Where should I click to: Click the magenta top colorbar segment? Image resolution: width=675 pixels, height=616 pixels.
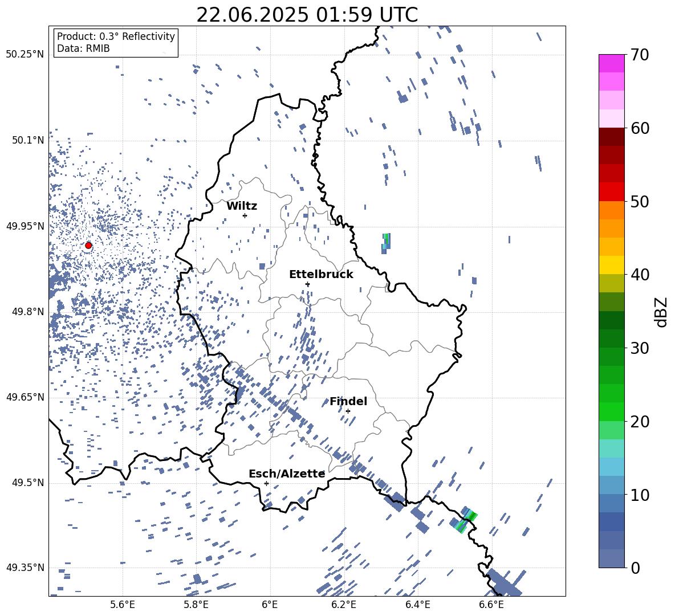tap(611, 63)
